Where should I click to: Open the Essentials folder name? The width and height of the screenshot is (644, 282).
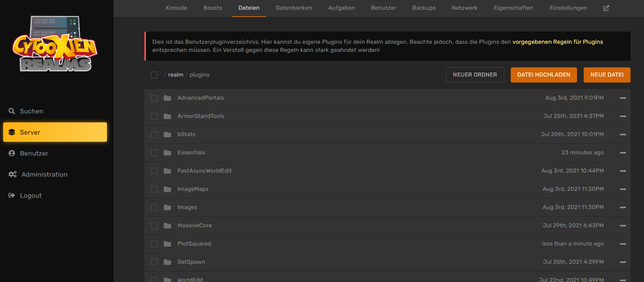coord(191,153)
